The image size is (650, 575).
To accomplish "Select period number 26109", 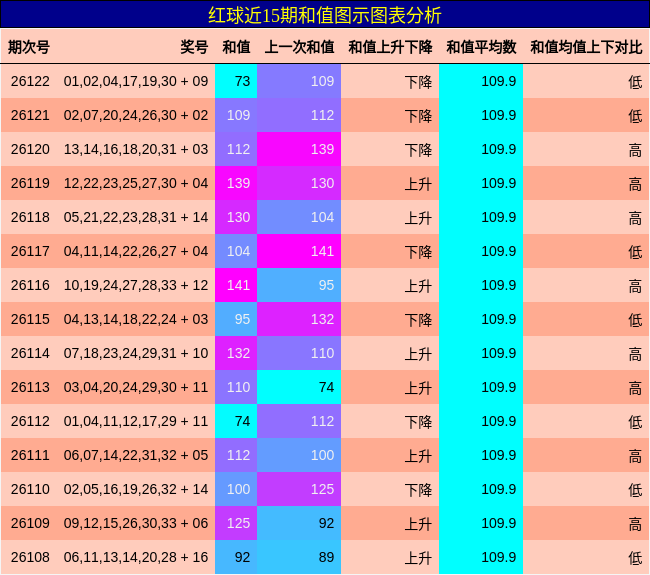I will [x=30, y=523].
